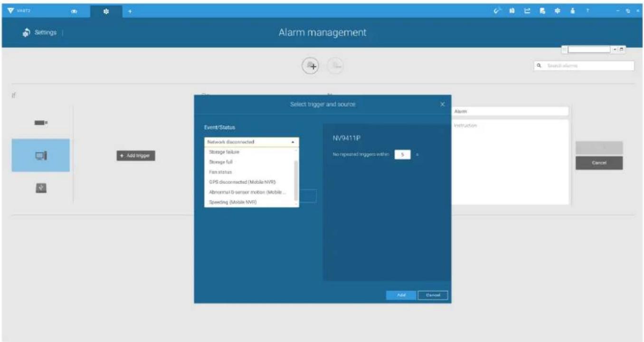
Task: Click the Instruction text area
Action: pyautogui.click(x=510, y=162)
